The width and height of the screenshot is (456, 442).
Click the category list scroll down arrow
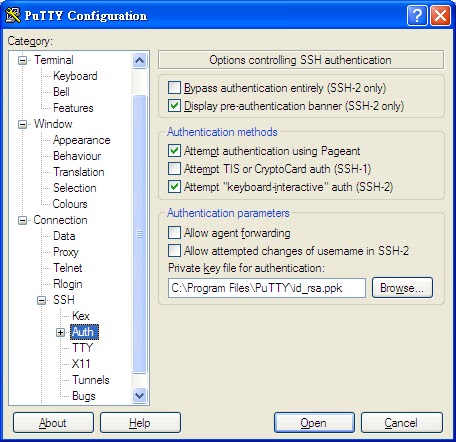[139, 396]
